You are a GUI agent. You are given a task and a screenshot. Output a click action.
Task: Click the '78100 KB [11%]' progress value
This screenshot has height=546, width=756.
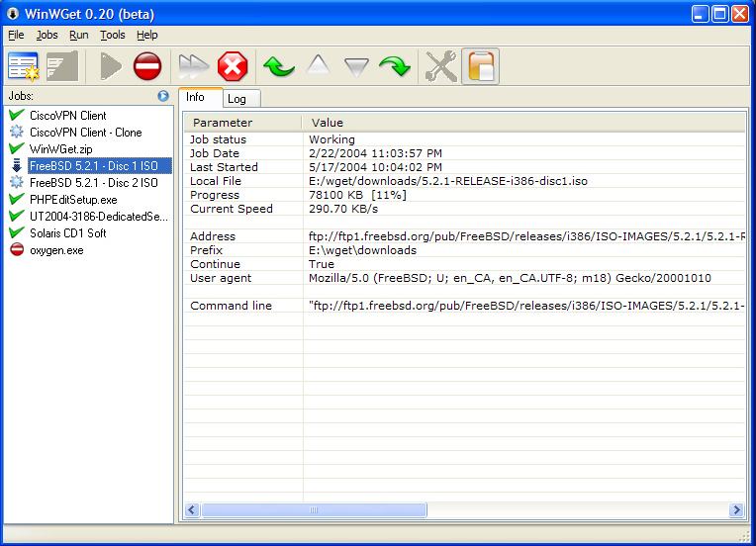(357, 195)
